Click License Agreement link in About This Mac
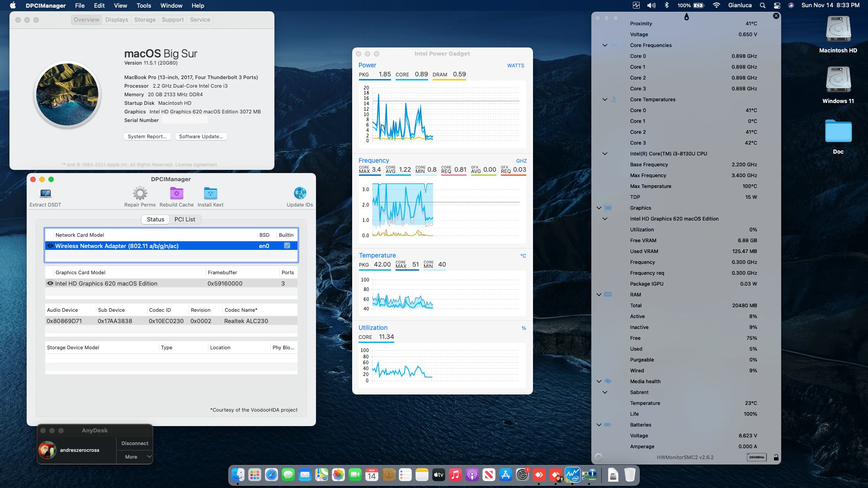 point(196,165)
